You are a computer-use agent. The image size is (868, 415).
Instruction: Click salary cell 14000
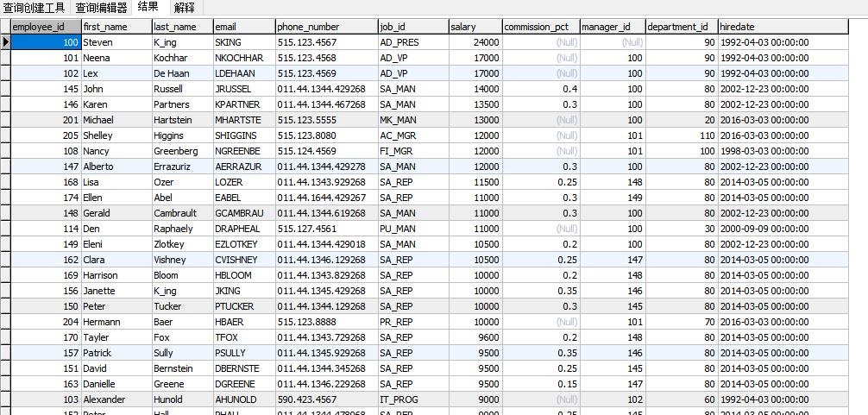pyautogui.click(x=475, y=89)
